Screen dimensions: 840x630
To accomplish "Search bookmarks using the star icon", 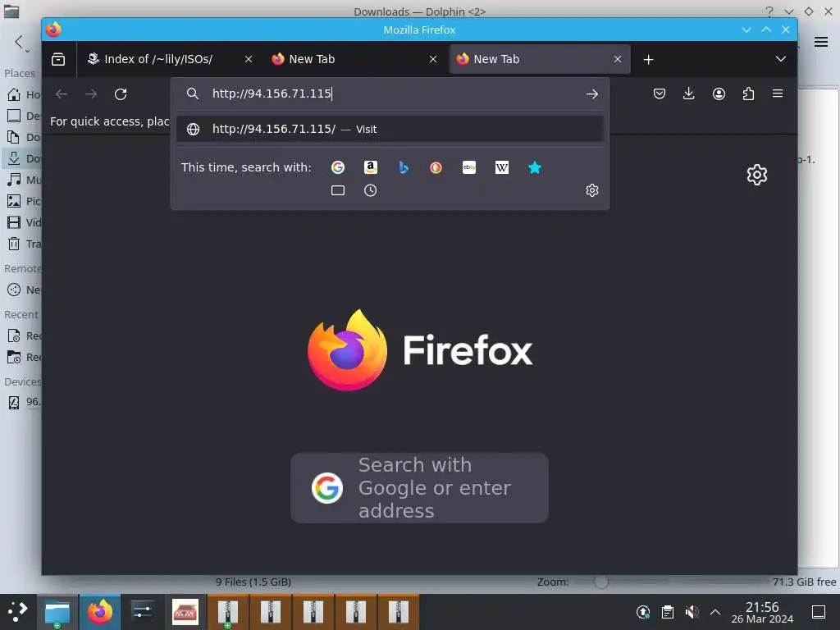I will click(x=535, y=167).
